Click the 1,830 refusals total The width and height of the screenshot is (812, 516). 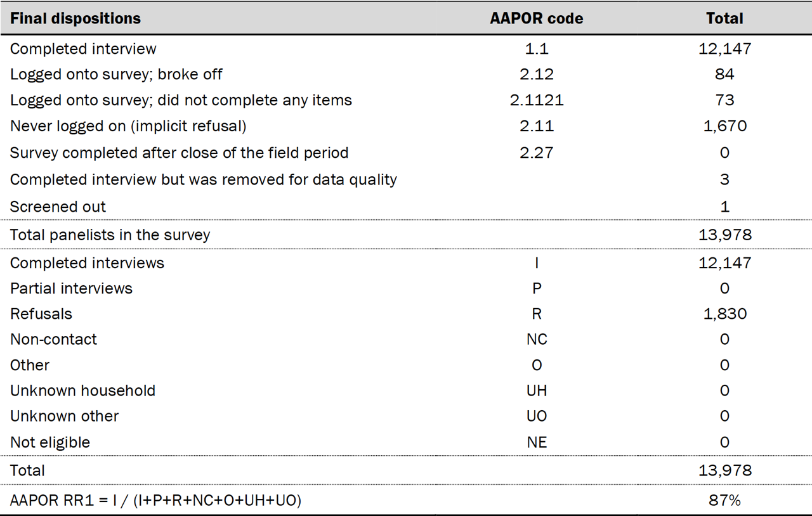point(724,314)
